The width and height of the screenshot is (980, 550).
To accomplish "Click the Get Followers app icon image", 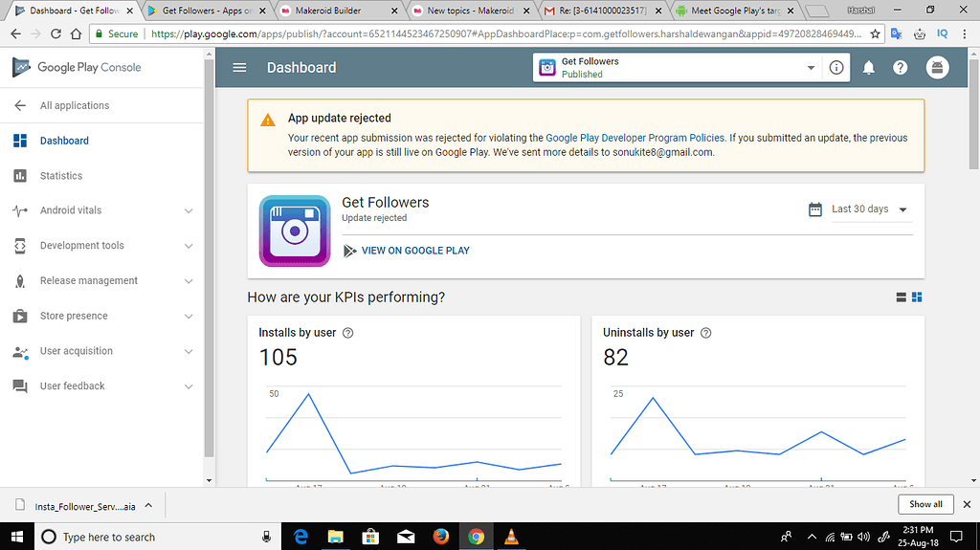I will tap(295, 231).
